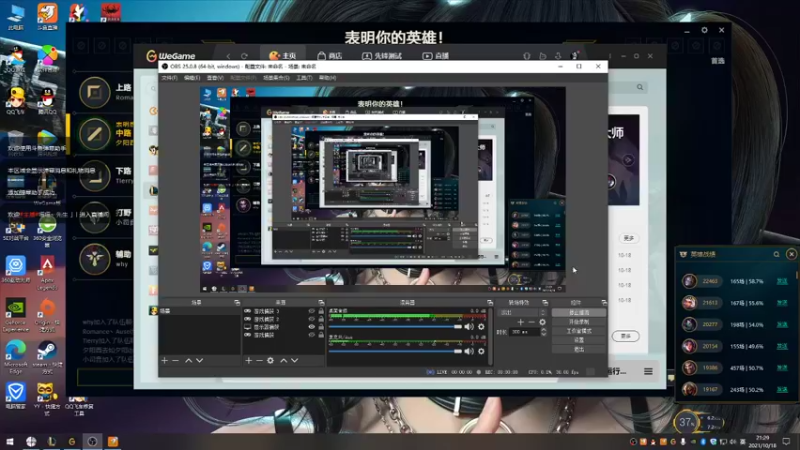Open WeGame user avatar in title bar

[574, 56]
